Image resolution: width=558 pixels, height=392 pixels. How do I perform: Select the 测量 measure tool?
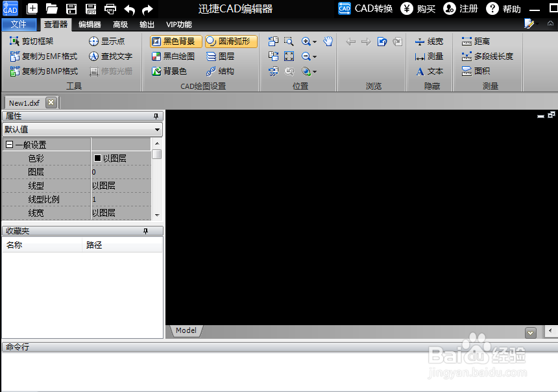tap(429, 56)
